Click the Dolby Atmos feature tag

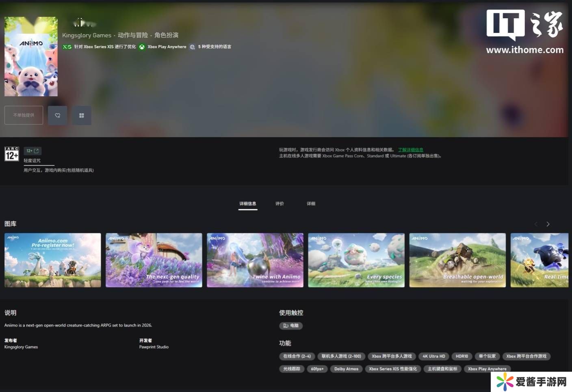click(346, 369)
